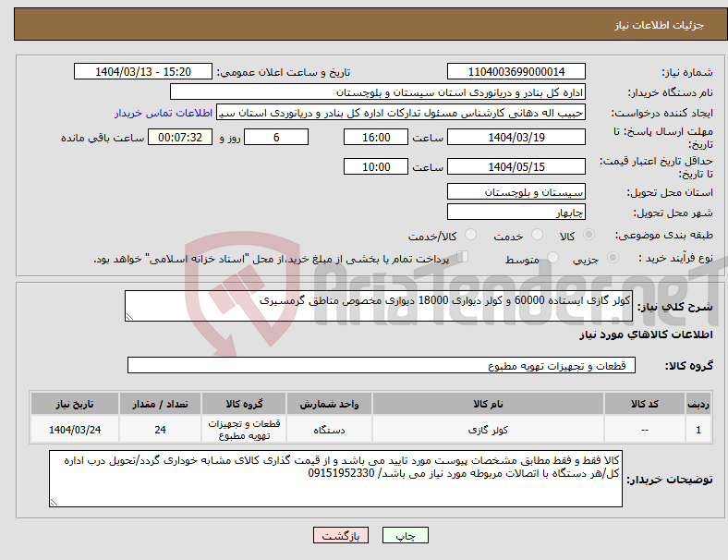Open the اطلاعات تماس خریدار link
This screenshot has height=560, width=728.
164,113
